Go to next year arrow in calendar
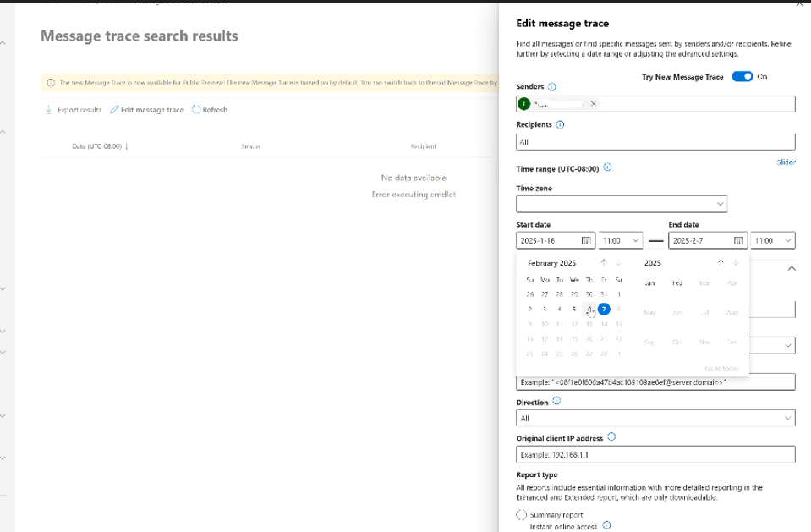Screen dimensions: 811x532 [736, 263]
